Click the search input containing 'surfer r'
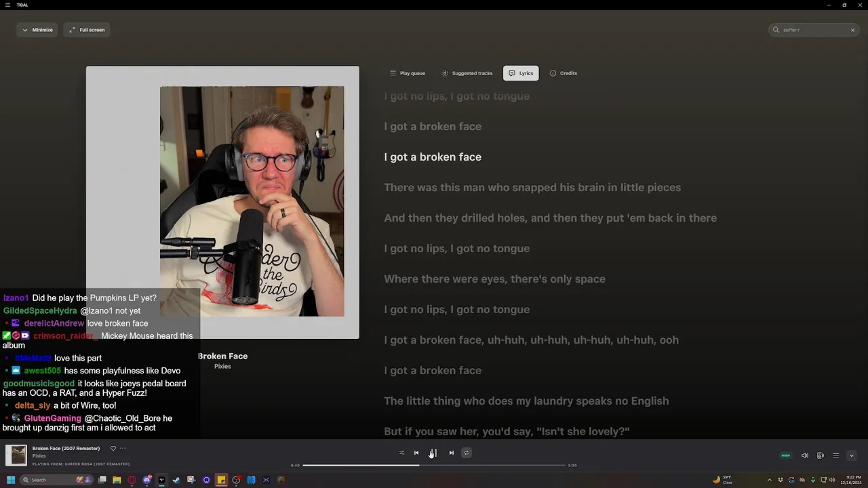The width and height of the screenshot is (868, 488). (x=814, y=30)
